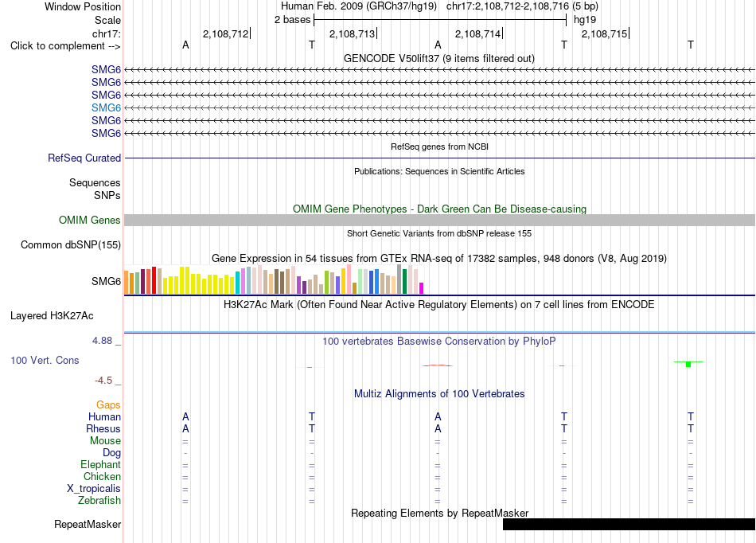Click the red negative PhyloP conservation bar

(438, 365)
